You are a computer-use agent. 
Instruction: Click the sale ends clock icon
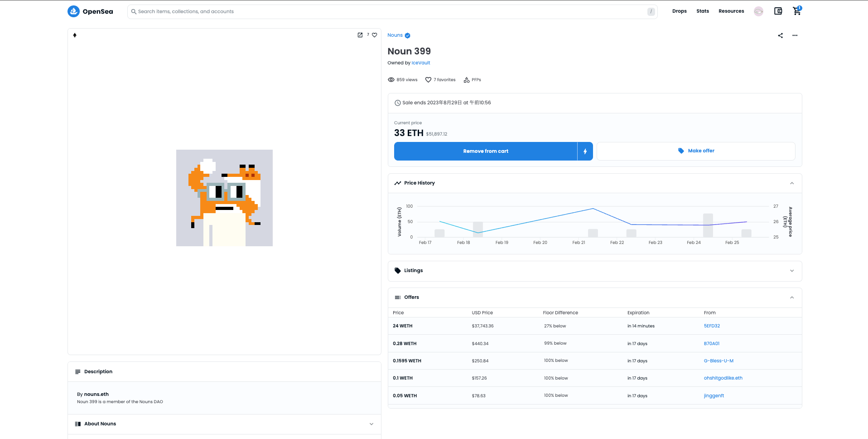pyautogui.click(x=397, y=103)
